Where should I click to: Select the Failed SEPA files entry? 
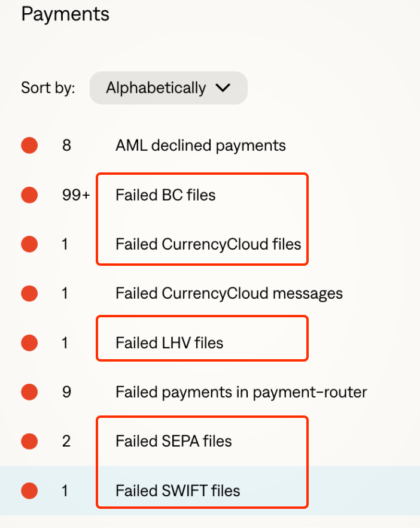173,441
